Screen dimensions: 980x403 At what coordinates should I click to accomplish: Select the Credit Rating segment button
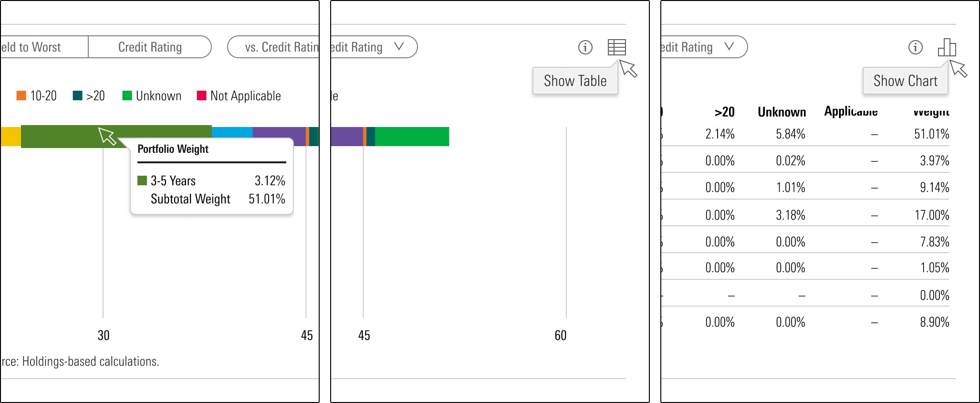150,47
